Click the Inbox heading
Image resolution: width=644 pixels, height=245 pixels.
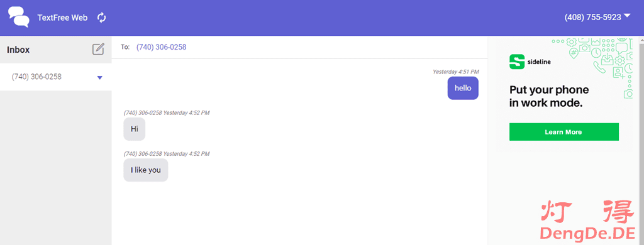pos(18,50)
